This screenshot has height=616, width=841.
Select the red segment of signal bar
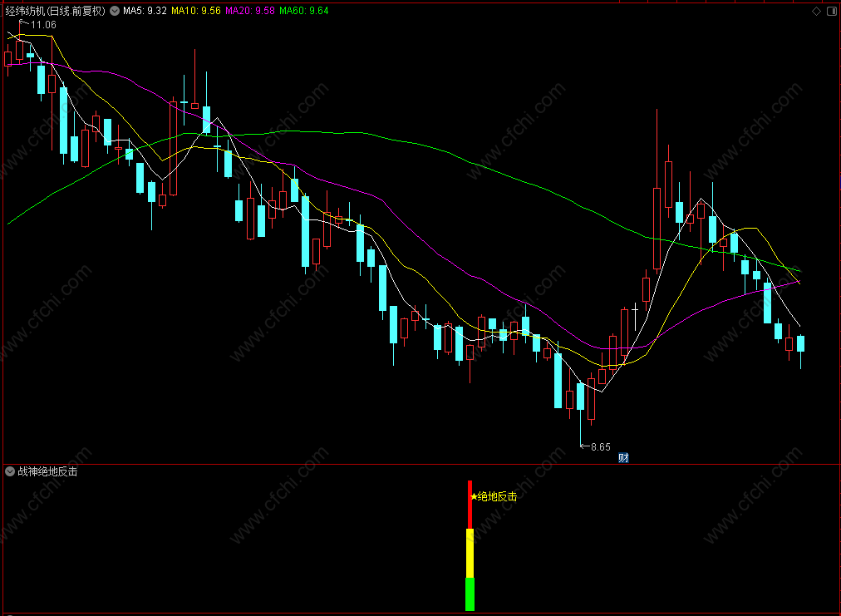point(470,505)
